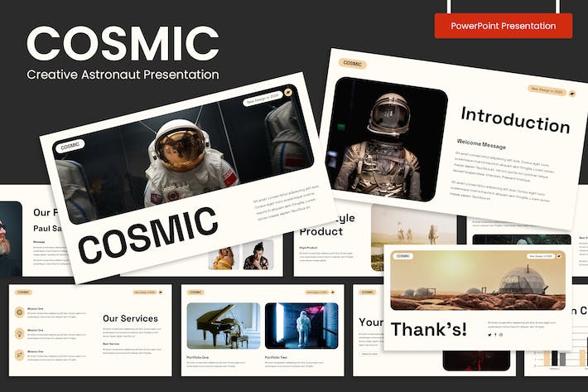Screen dimensions: 588x392
Task: Click the lightbulb mission icon on Our Services slide
Action: tap(20, 333)
